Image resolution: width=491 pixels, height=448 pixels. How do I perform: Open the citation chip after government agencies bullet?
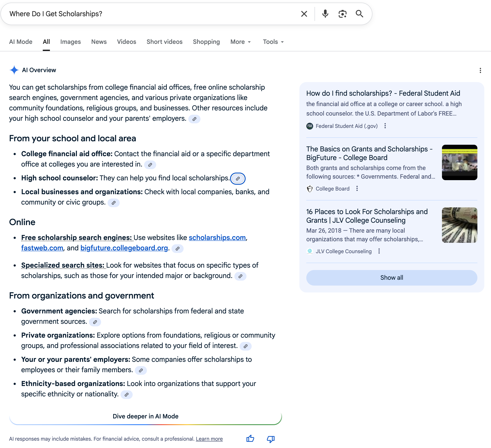95,322
